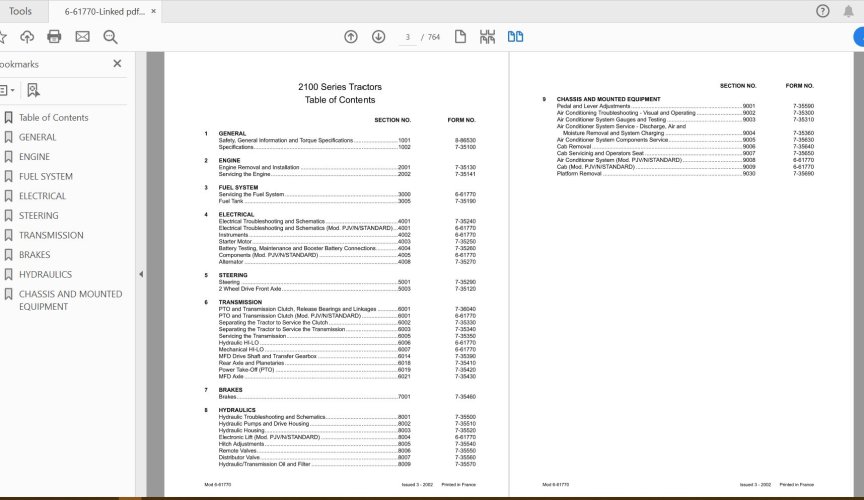
Task: Click the bookmark icon beside TRANSMISSION
Action: (8, 235)
